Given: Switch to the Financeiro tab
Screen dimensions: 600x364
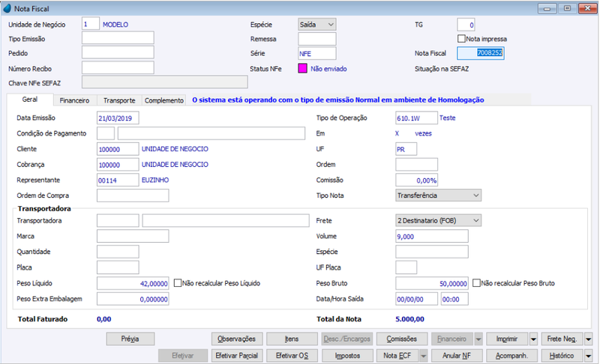Looking at the screenshot, I should pos(74,100).
